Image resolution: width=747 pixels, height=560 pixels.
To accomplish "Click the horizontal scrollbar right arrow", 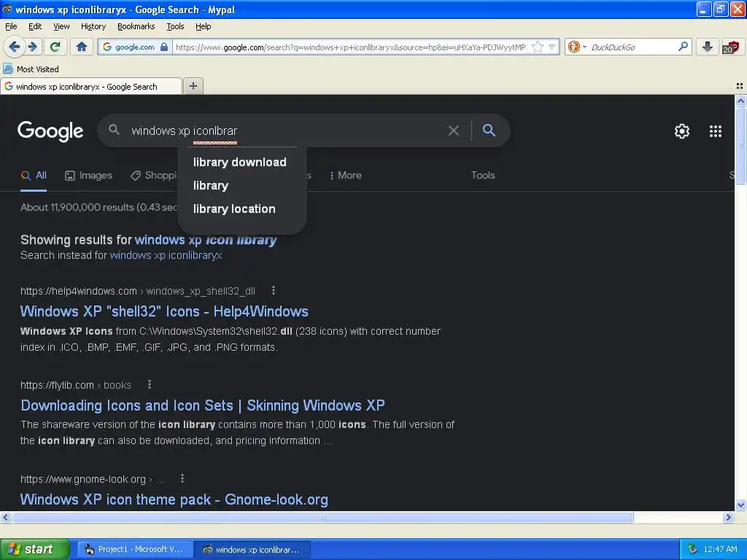I will point(728,517).
